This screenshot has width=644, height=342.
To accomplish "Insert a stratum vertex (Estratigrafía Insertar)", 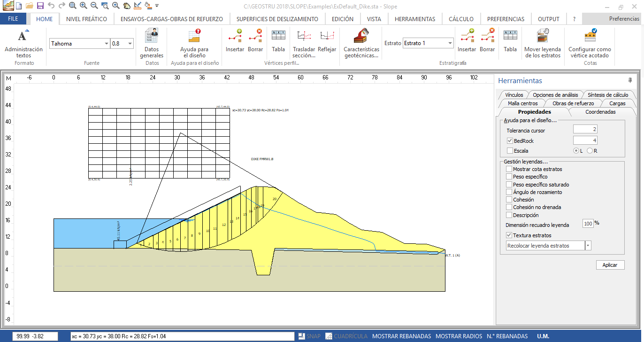I will [x=467, y=40].
